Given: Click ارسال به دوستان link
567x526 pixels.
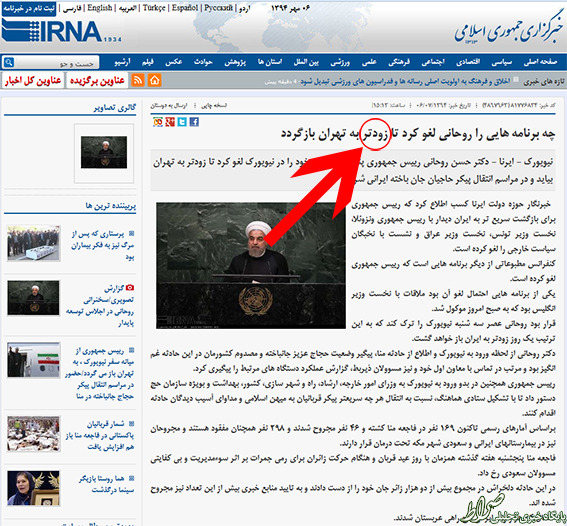Looking at the screenshot, I should (169, 106).
